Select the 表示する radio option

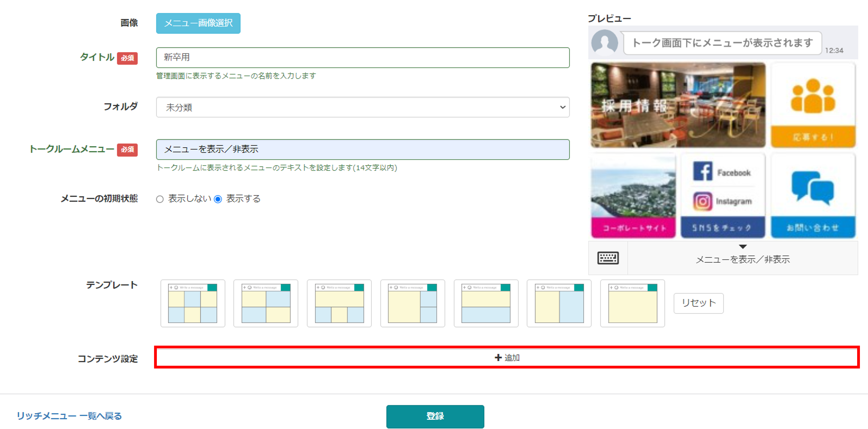[218, 199]
